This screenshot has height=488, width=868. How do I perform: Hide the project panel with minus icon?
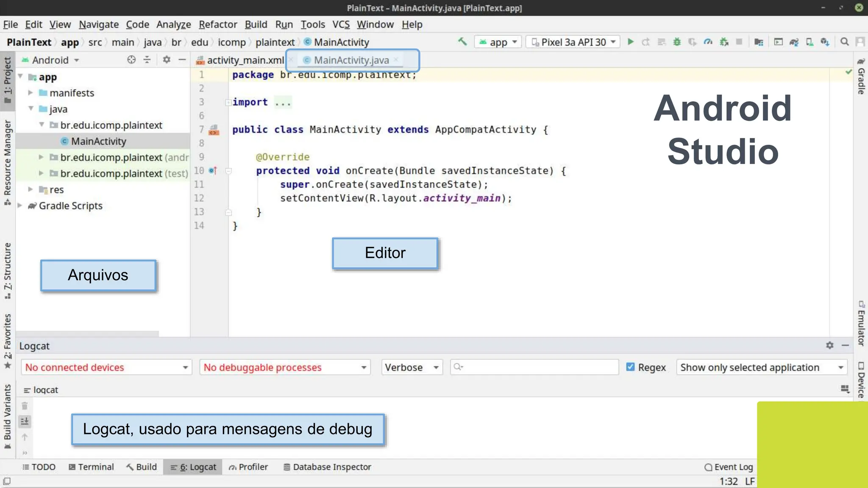tap(182, 60)
